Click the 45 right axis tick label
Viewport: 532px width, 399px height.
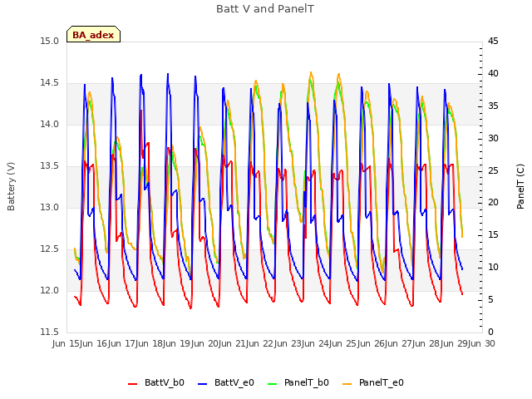click(493, 41)
